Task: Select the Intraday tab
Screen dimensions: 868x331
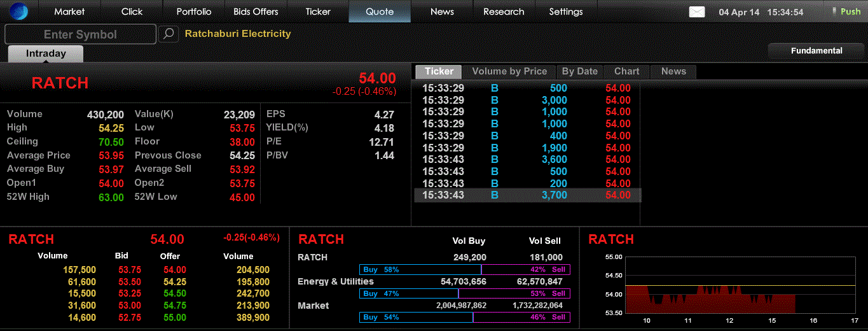Action: point(46,53)
